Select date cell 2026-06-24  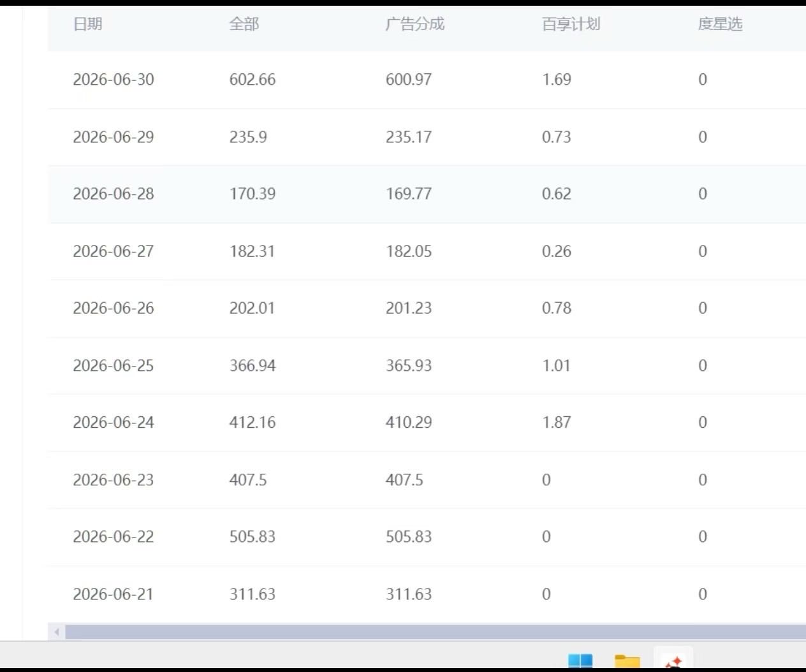[x=114, y=422]
